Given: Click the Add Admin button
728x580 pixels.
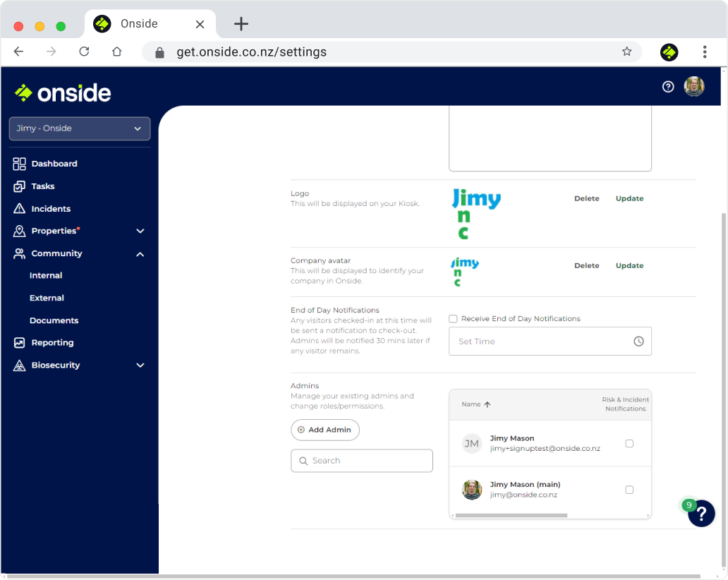Looking at the screenshot, I should point(324,430).
